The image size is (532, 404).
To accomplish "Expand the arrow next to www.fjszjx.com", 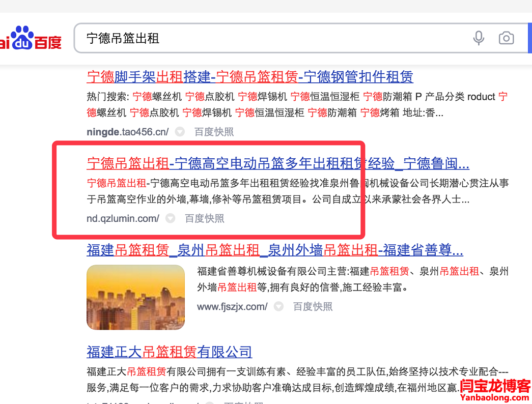I will [278, 306].
